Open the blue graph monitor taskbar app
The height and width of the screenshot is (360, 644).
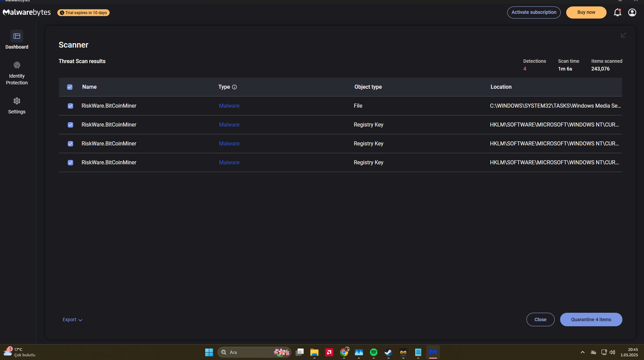click(x=359, y=352)
